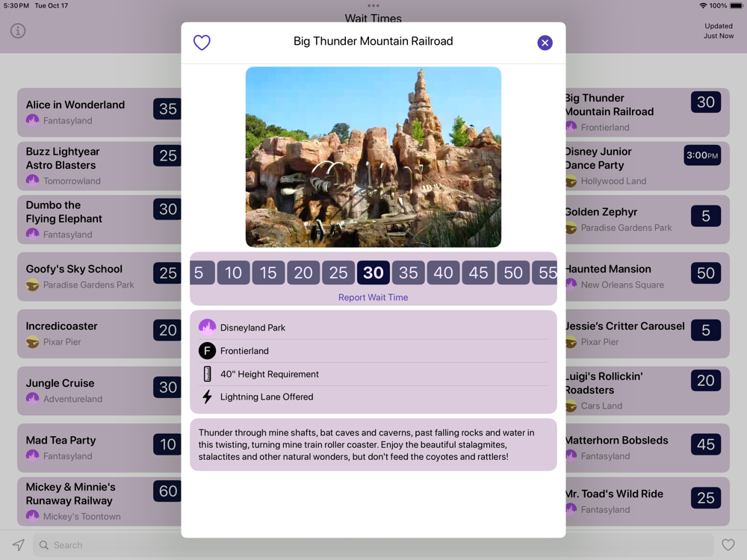Open the Incredicoaster card

click(99, 334)
